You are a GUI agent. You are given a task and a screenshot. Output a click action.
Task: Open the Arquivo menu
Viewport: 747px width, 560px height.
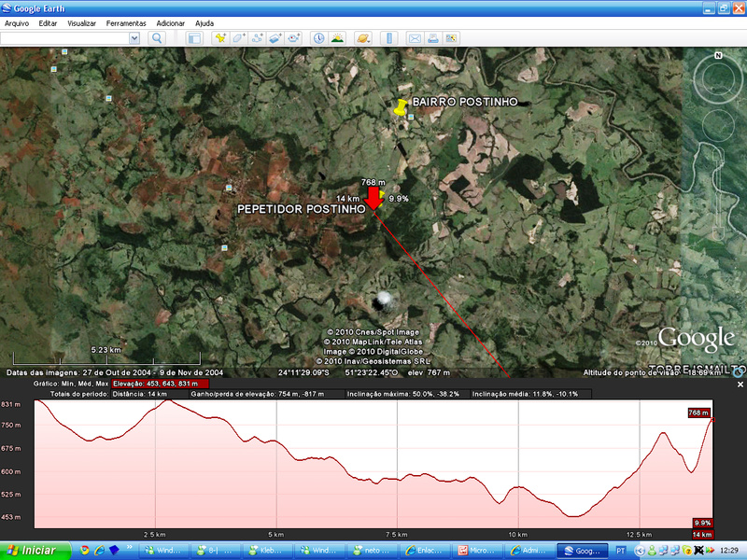click(17, 23)
